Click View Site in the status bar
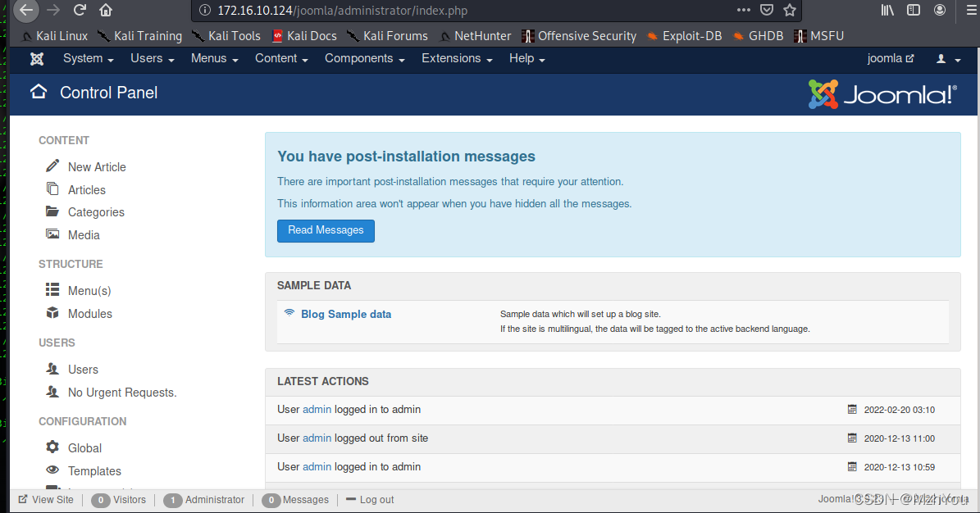Viewport: 980px width, 513px height. coord(46,499)
